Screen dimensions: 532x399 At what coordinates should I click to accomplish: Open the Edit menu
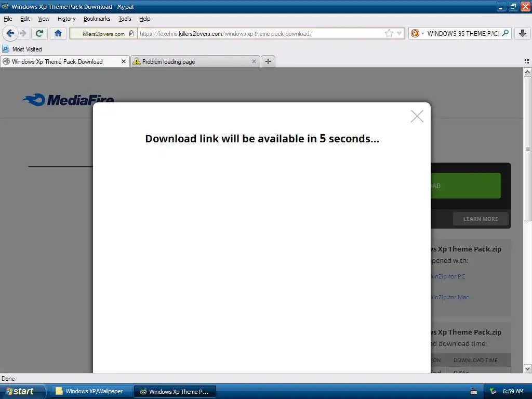pos(25,19)
